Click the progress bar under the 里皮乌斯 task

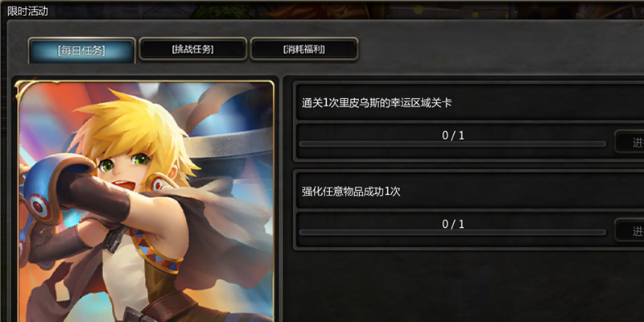click(x=452, y=144)
